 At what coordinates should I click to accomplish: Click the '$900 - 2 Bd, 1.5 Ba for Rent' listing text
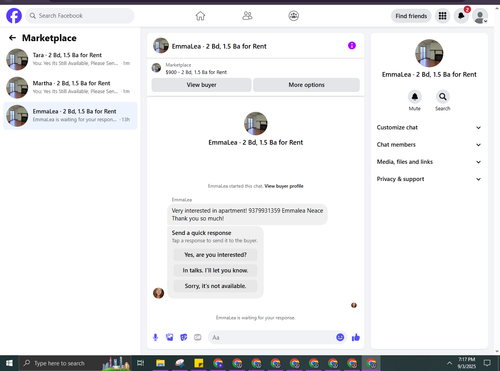pyautogui.click(x=196, y=72)
